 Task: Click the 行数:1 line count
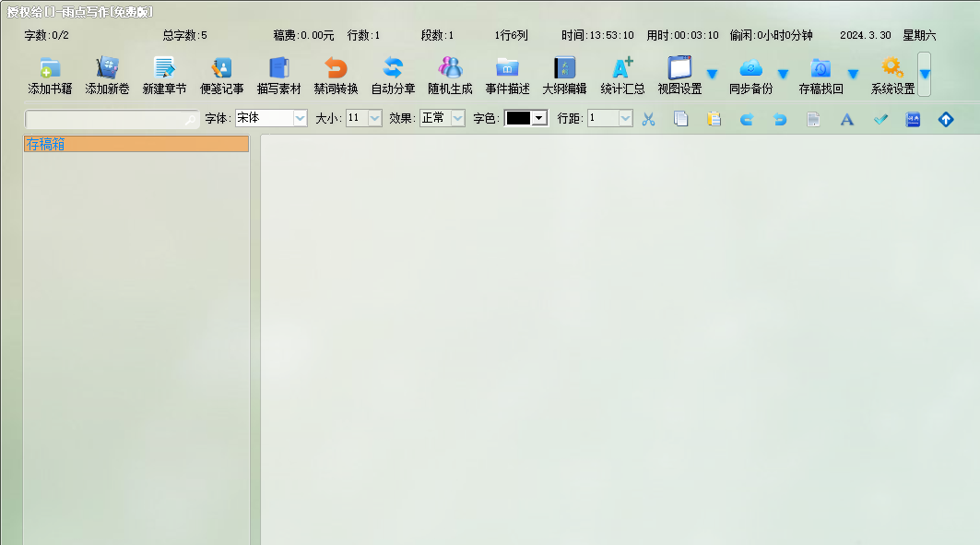pos(363,36)
